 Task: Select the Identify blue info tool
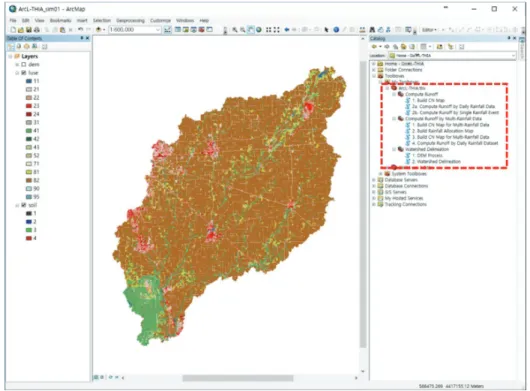pos(336,30)
